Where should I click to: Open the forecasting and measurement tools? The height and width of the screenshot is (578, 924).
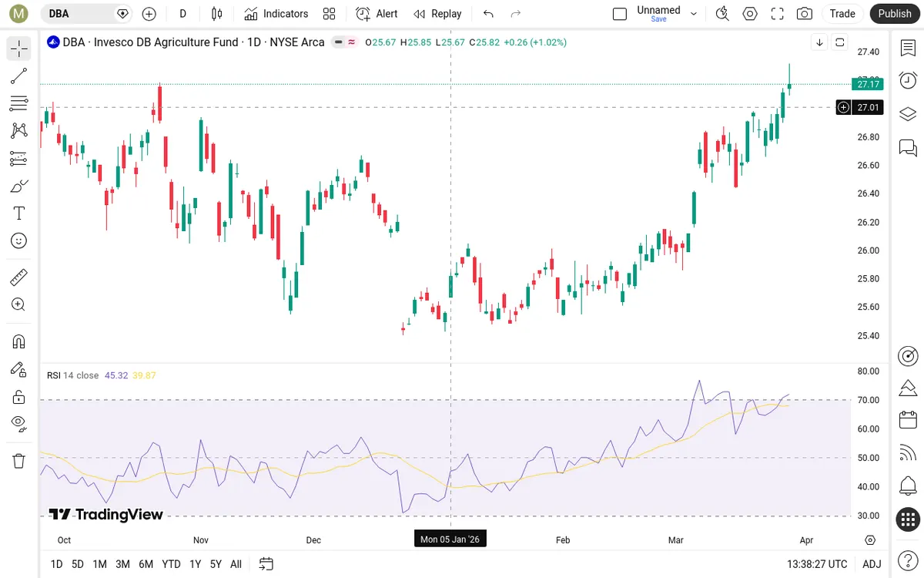click(x=19, y=159)
